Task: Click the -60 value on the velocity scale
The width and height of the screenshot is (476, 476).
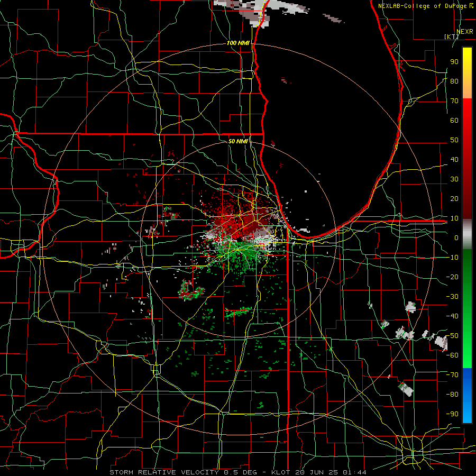Action: coord(452,355)
